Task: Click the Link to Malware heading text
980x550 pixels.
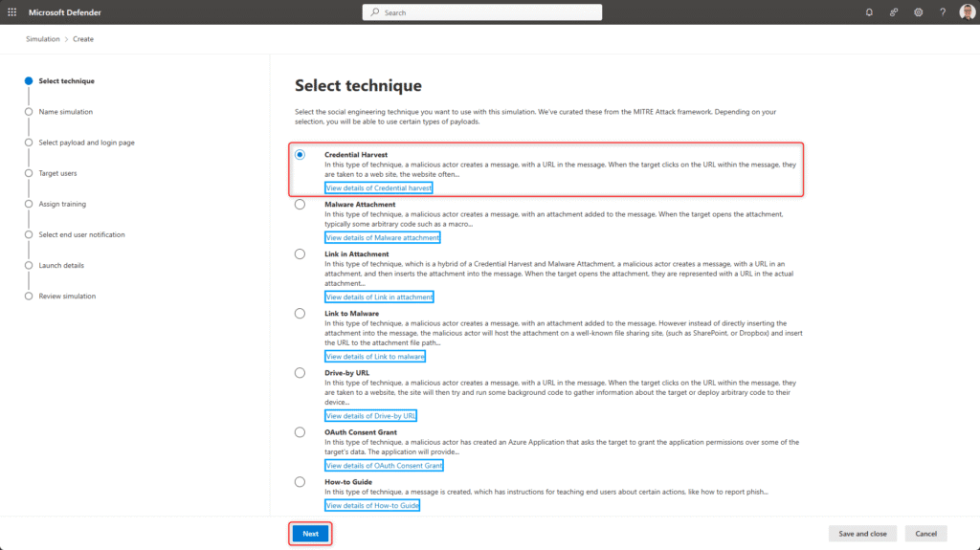Action: 351,313
